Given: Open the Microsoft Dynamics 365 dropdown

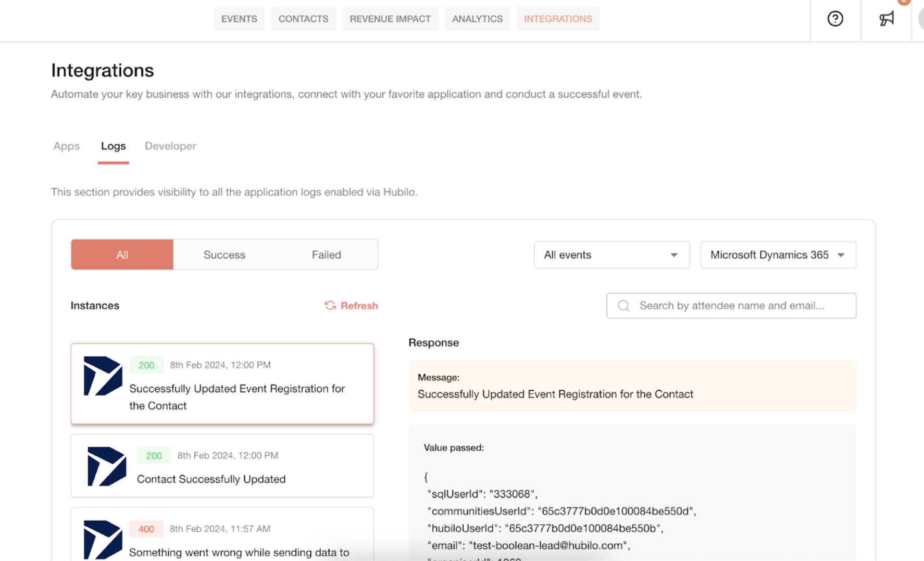Looking at the screenshot, I should pyautogui.click(x=778, y=255).
